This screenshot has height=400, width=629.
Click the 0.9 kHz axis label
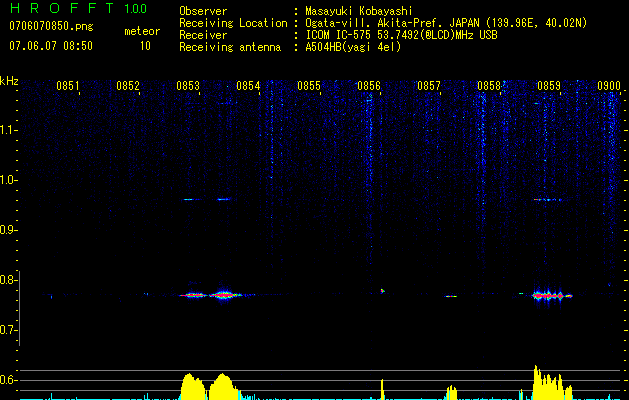8,230
